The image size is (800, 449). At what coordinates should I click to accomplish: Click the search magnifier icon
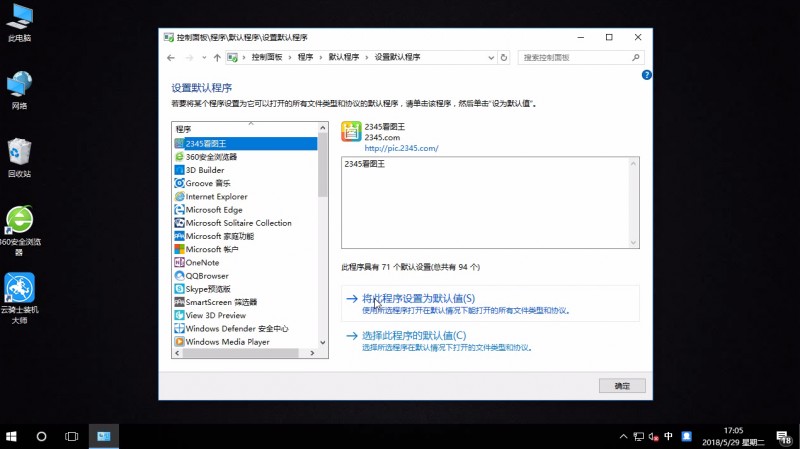point(636,58)
